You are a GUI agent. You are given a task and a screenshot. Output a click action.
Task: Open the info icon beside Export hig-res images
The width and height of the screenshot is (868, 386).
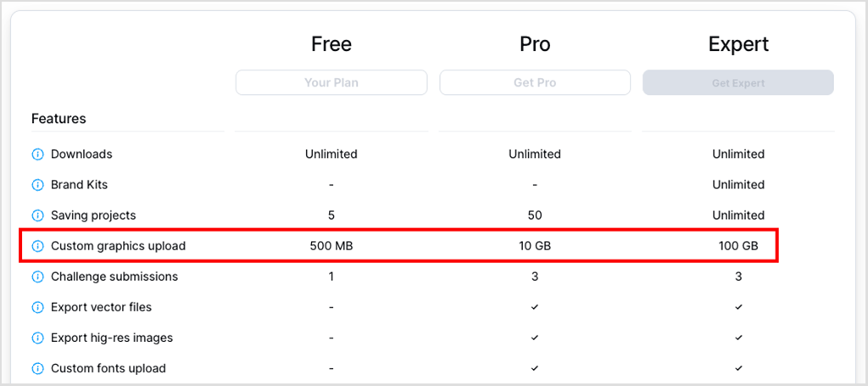click(x=37, y=338)
